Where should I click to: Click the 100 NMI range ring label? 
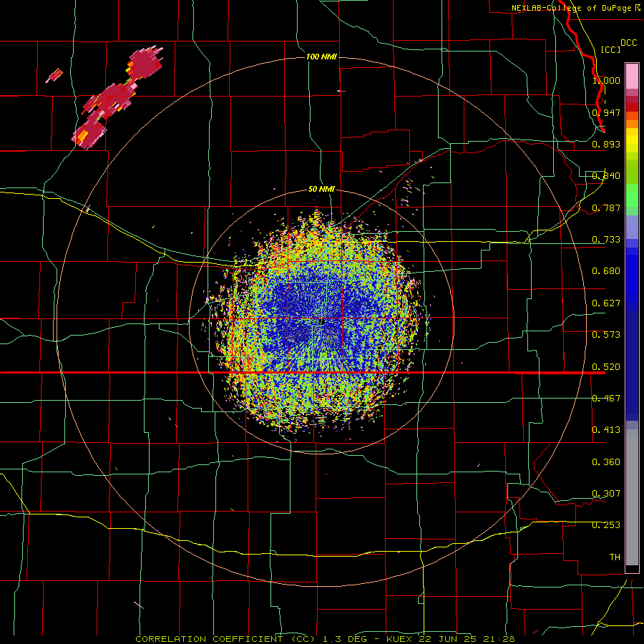tap(321, 57)
